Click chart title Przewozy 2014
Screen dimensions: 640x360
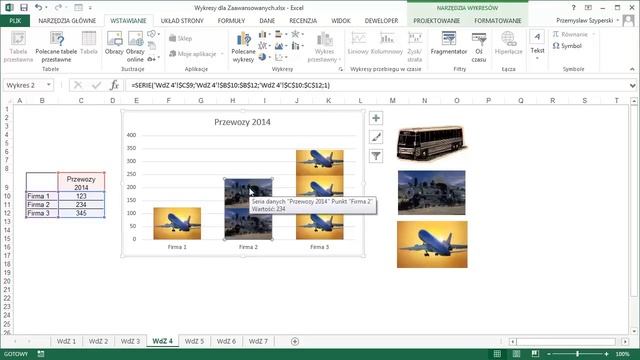pyautogui.click(x=242, y=122)
